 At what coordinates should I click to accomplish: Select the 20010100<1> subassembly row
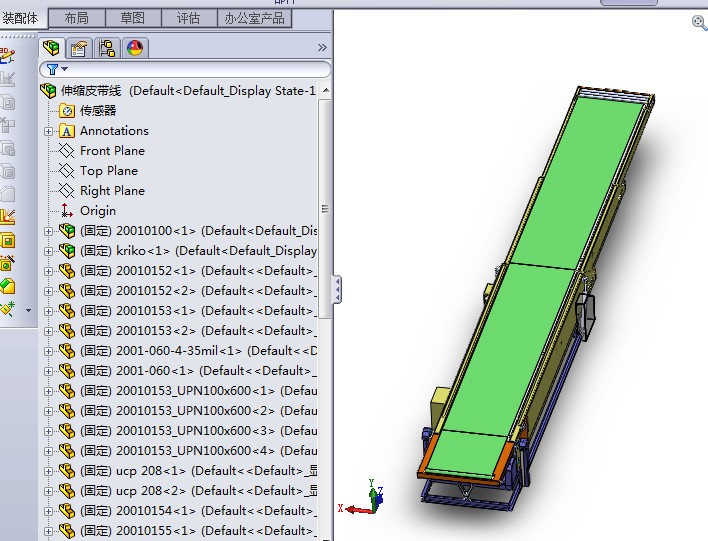(188, 231)
